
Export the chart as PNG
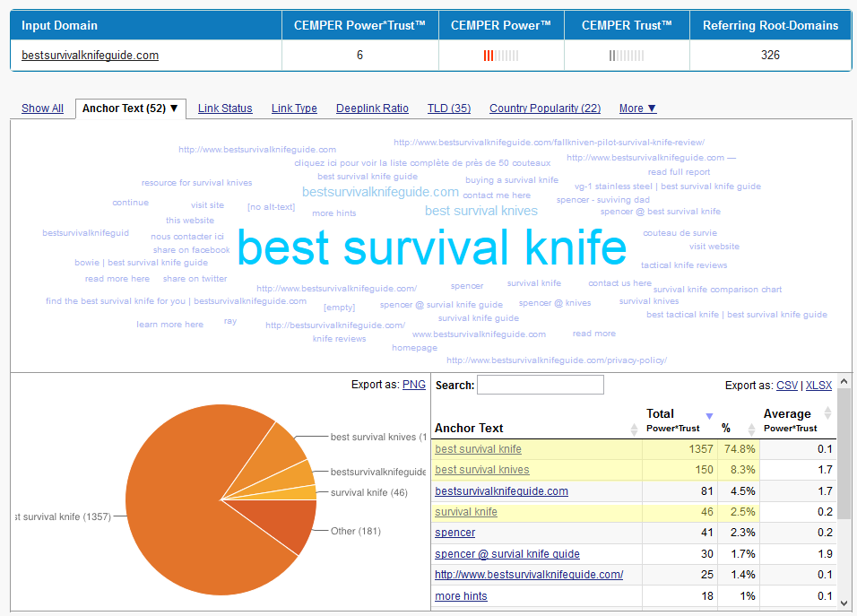[x=413, y=385]
